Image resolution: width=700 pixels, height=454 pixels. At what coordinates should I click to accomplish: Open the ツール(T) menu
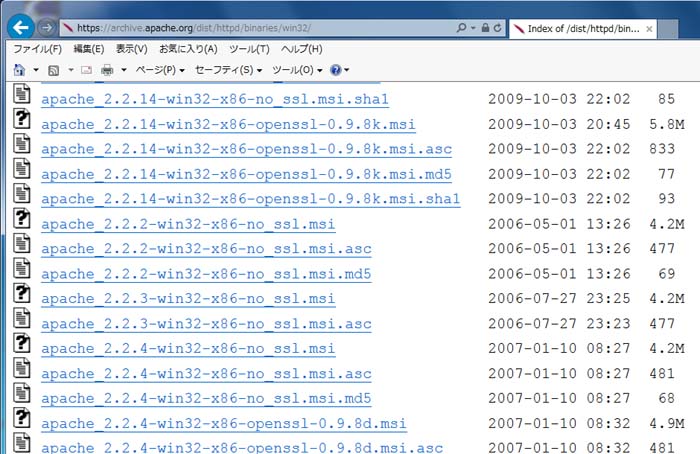(249, 49)
